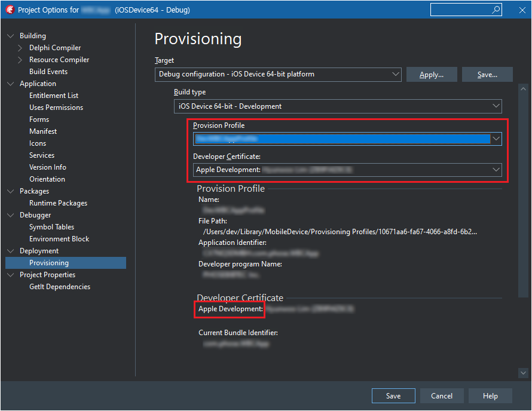Image resolution: width=532 pixels, height=411 pixels.
Task: Open the Forms page
Action: tap(39, 119)
